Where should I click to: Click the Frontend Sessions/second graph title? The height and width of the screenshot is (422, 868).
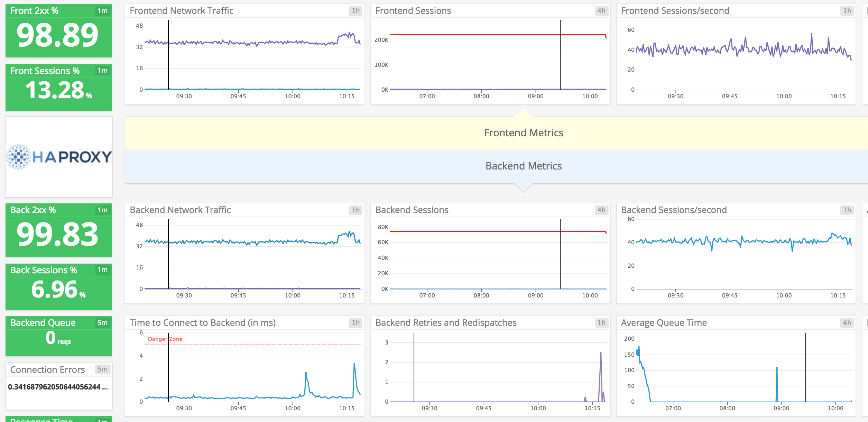675,11
